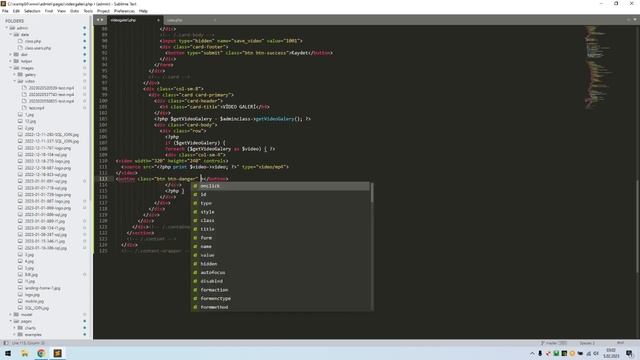640x360 pixels.
Task: Open the volume control in the tray
Action: pyautogui.click(x=596, y=353)
